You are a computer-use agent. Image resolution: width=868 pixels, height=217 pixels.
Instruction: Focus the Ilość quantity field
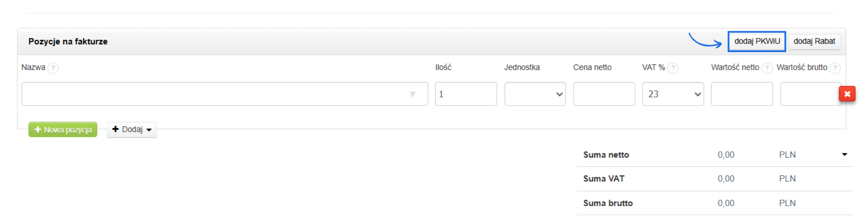pyautogui.click(x=466, y=94)
